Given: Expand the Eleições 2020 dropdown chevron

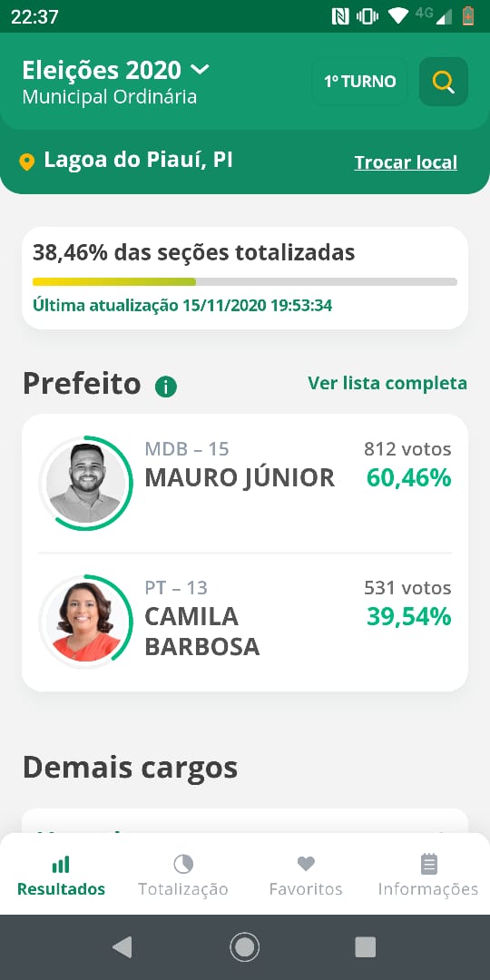Looking at the screenshot, I should click(x=200, y=69).
